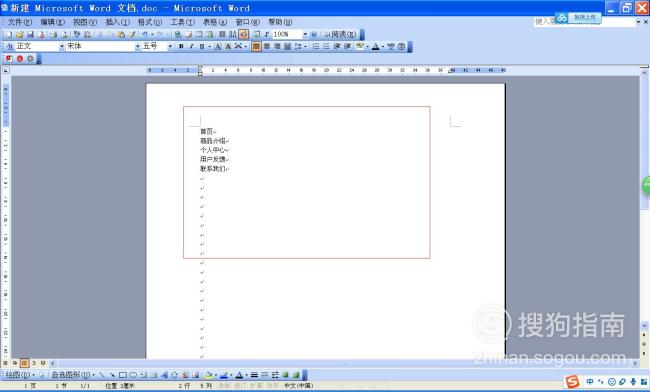Click the Print icon in standard toolbar
Viewport: 650px width, 392px height.
[x=53, y=34]
